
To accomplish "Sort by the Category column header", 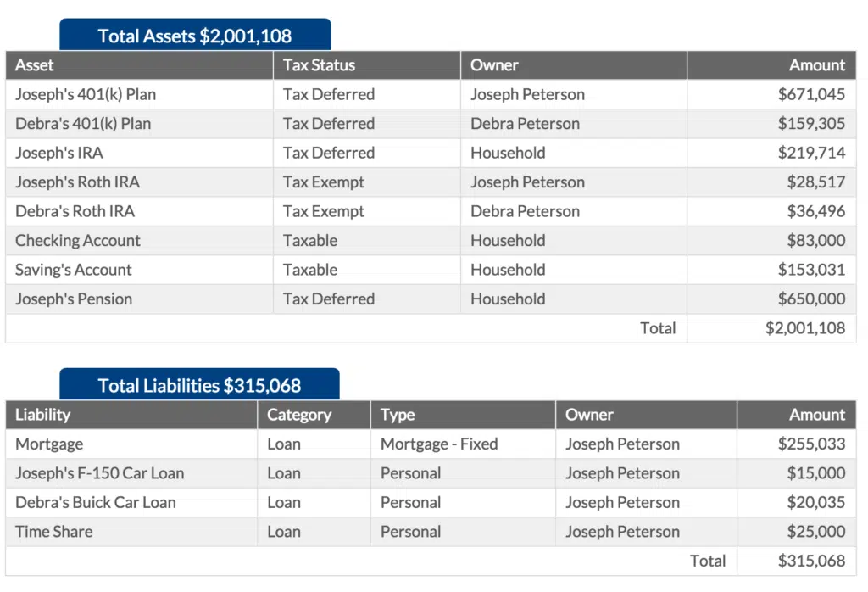I will pos(299,415).
